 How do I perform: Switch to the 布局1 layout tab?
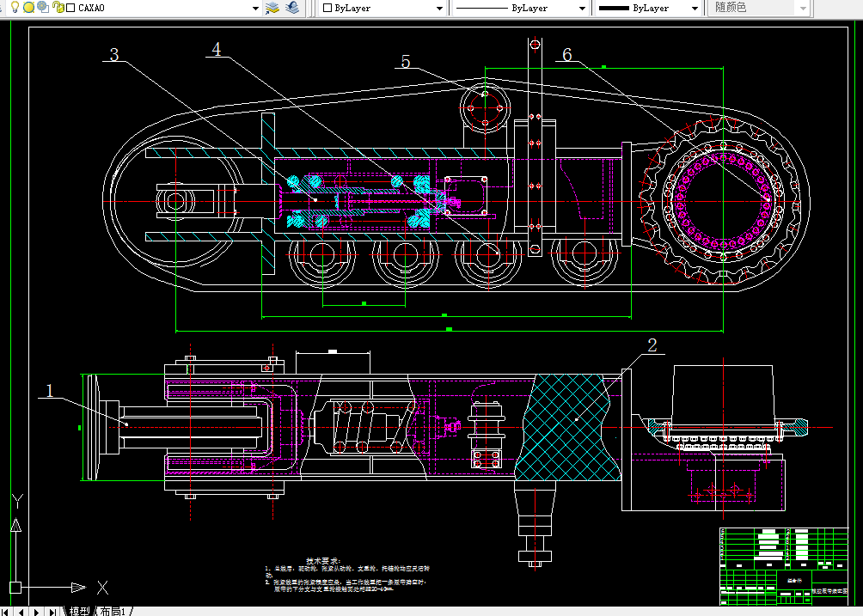click(x=113, y=611)
